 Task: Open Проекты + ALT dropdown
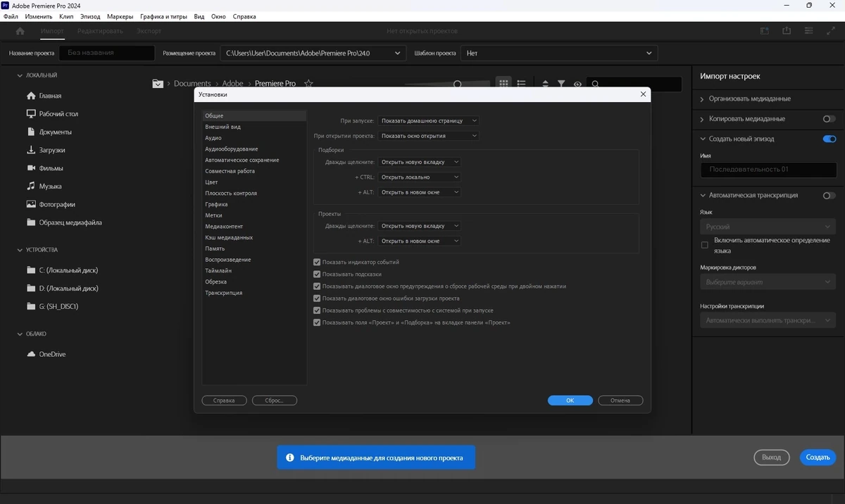(420, 241)
